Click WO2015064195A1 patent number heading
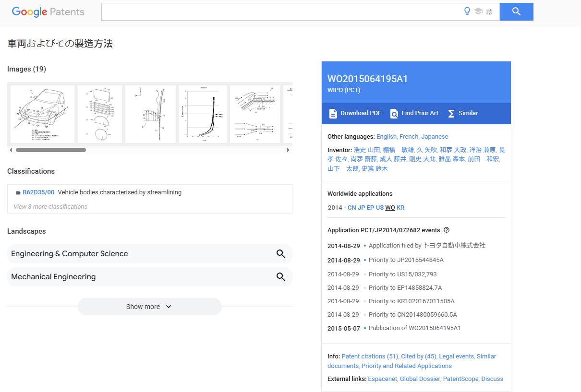 [x=368, y=79]
